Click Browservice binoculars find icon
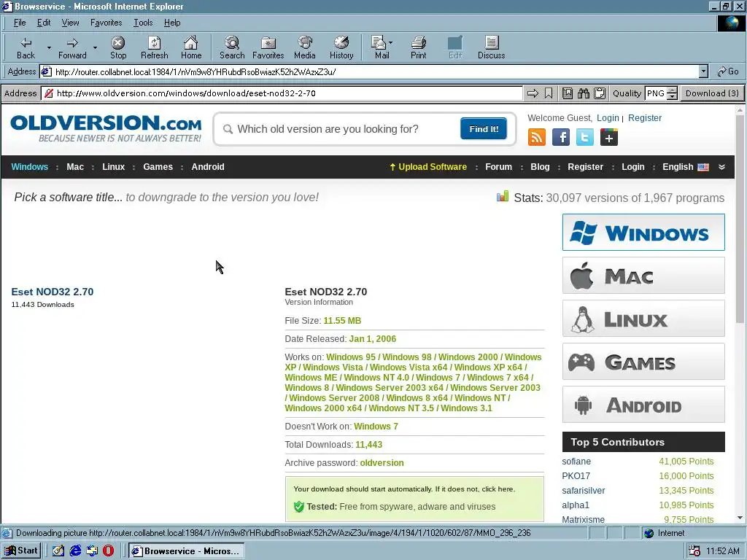 [584, 93]
